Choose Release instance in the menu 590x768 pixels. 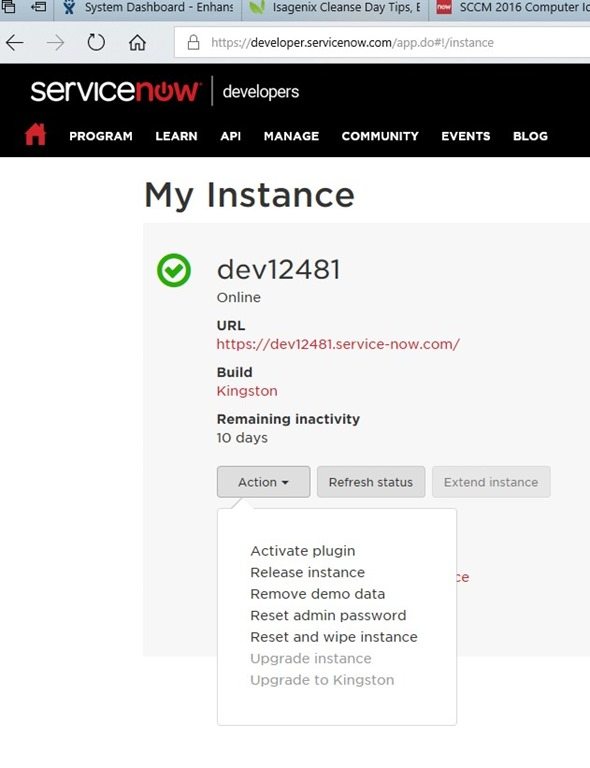(307, 573)
